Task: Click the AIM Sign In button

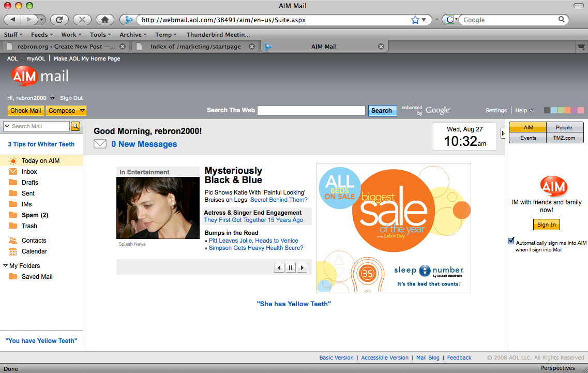Action: [547, 225]
